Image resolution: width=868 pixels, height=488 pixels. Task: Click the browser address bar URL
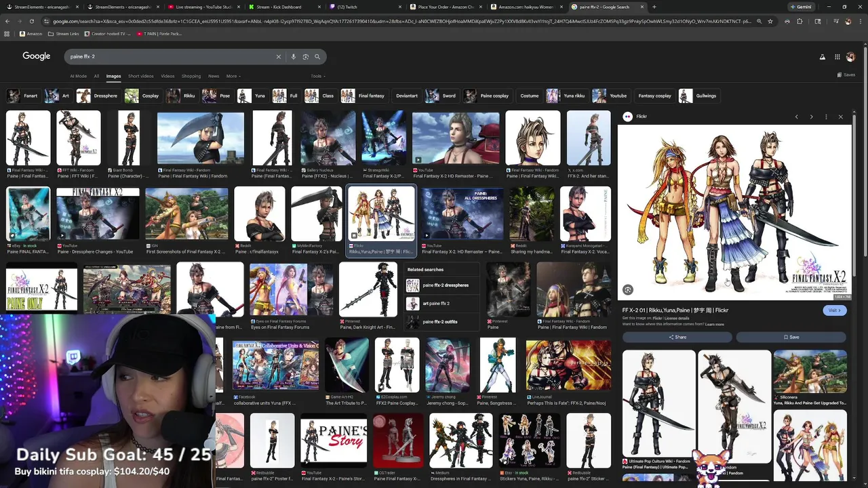point(400,21)
